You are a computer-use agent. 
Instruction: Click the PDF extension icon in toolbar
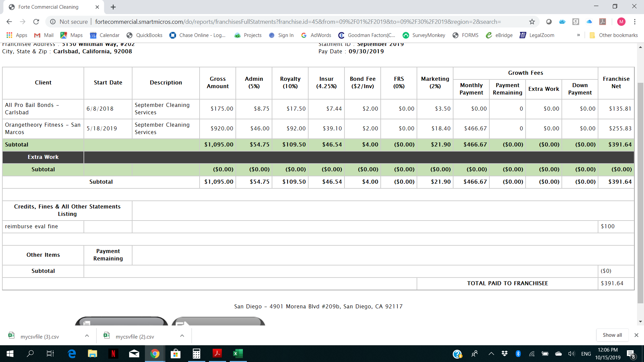point(603,22)
